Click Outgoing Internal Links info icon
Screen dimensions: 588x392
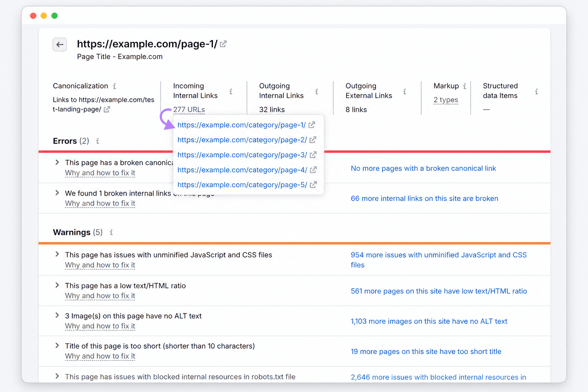tap(317, 91)
